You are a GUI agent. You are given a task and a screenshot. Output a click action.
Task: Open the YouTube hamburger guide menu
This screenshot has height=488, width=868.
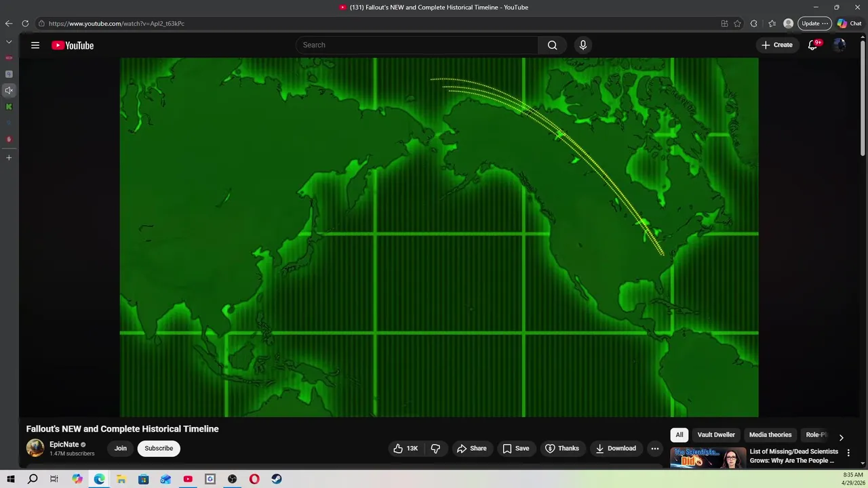(35, 45)
